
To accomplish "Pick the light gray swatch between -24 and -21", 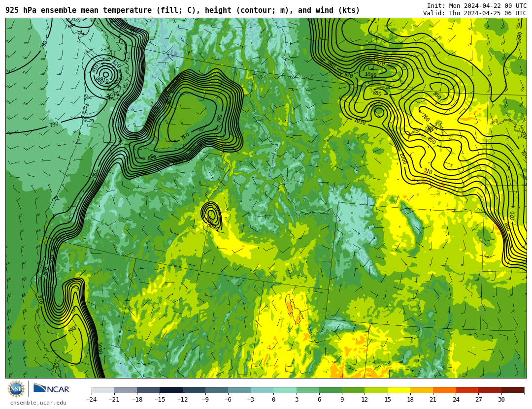I will pyautogui.click(x=103, y=390).
